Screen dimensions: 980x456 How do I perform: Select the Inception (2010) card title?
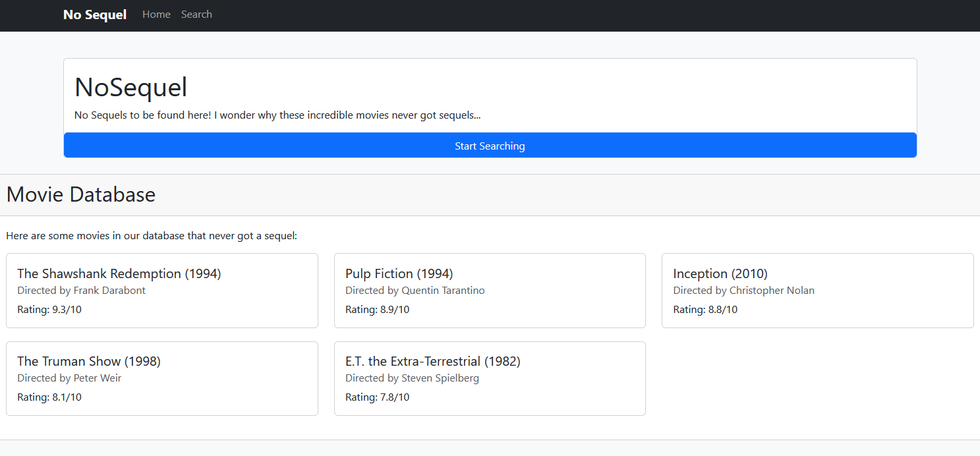click(720, 273)
